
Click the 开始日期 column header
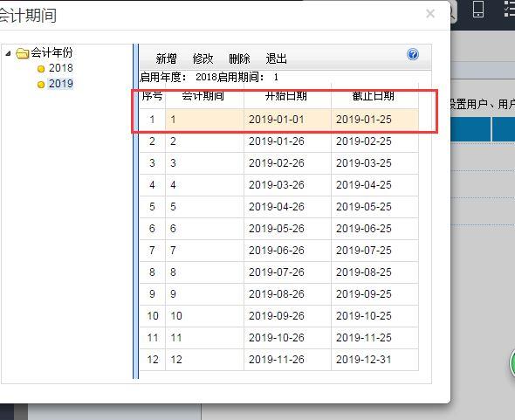coord(287,96)
